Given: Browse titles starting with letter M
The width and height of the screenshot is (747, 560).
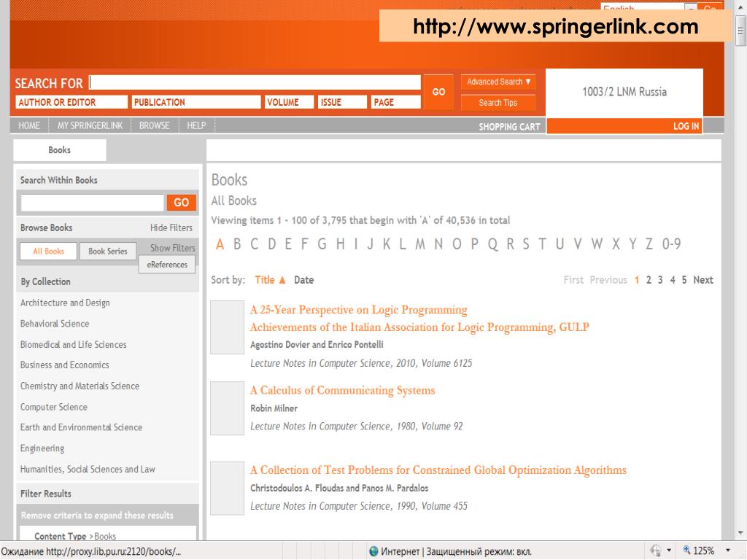Looking at the screenshot, I should pyautogui.click(x=420, y=244).
